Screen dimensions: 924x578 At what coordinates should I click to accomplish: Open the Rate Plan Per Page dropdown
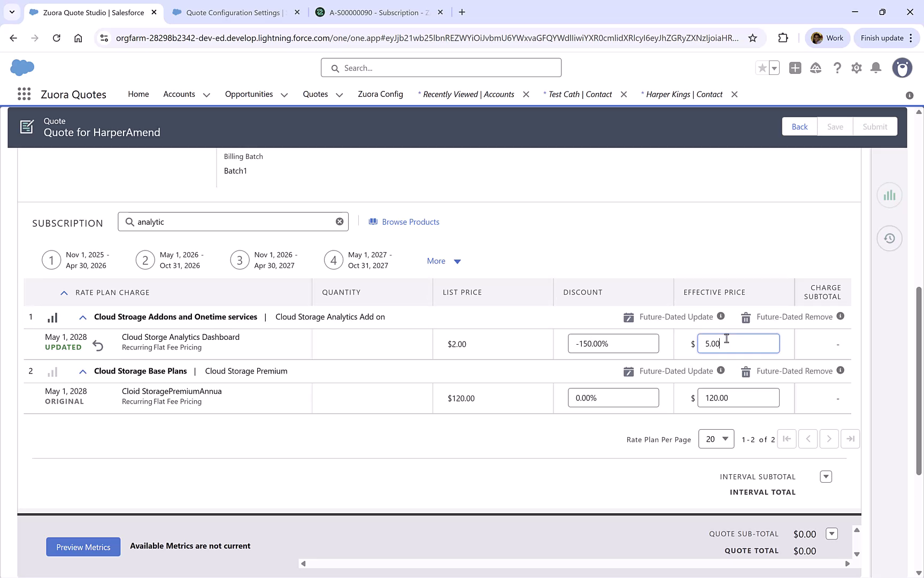point(716,439)
